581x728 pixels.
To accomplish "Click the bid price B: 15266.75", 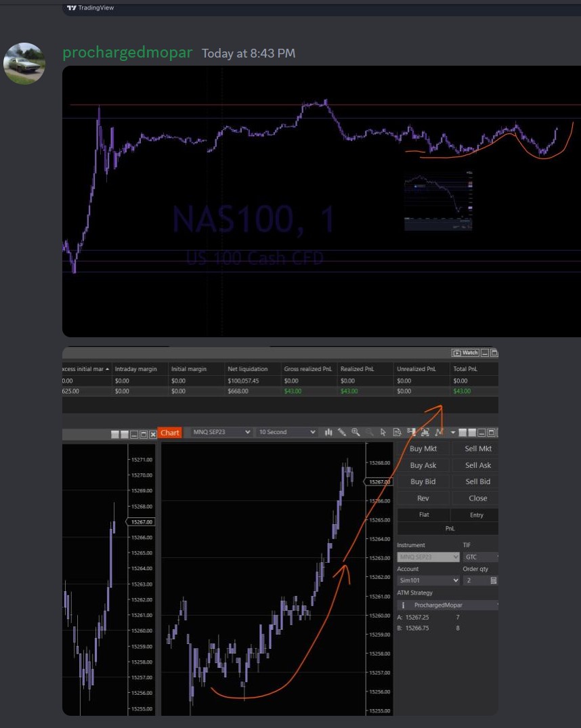I will coord(413,628).
